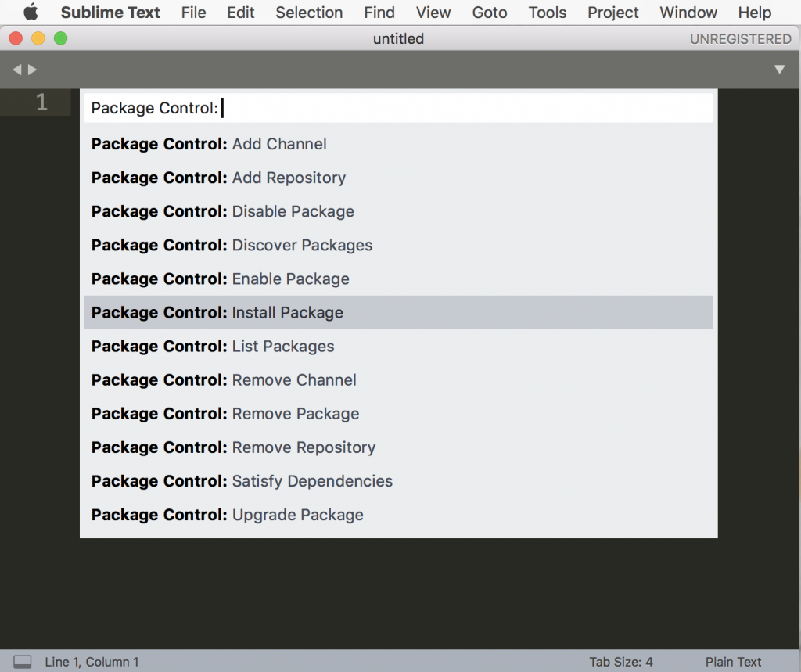This screenshot has width=801, height=672.
Task: Toggle side bar icon in status bar
Action: (x=22, y=662)
